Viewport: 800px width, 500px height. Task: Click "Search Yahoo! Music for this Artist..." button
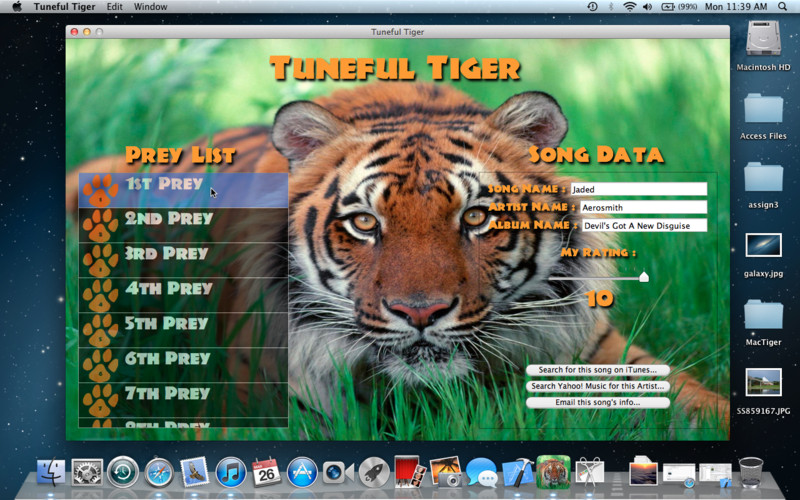pyautogui.click(x=597, y=386)
